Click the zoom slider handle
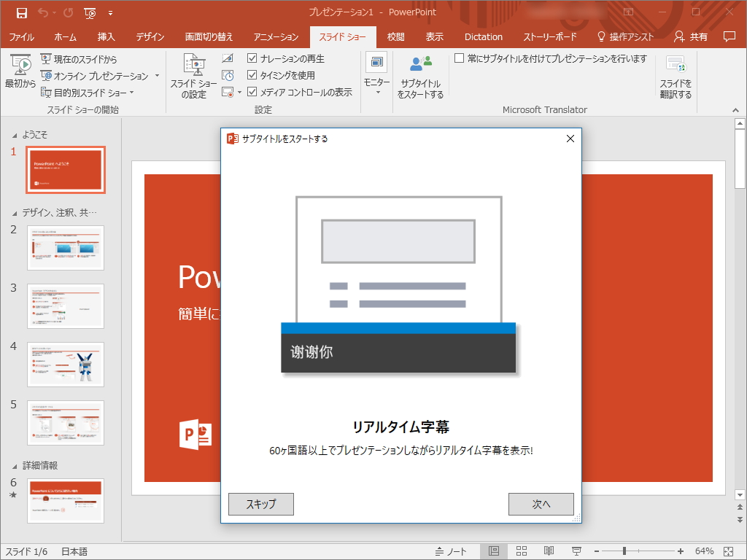 (x=624, y=551)
